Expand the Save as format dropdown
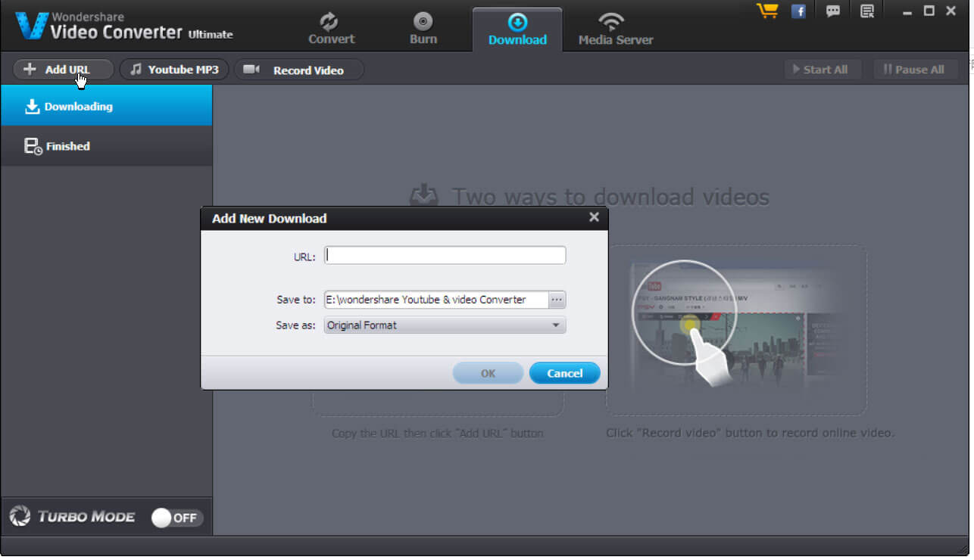The image size is (974, 560). pos(445,325)
